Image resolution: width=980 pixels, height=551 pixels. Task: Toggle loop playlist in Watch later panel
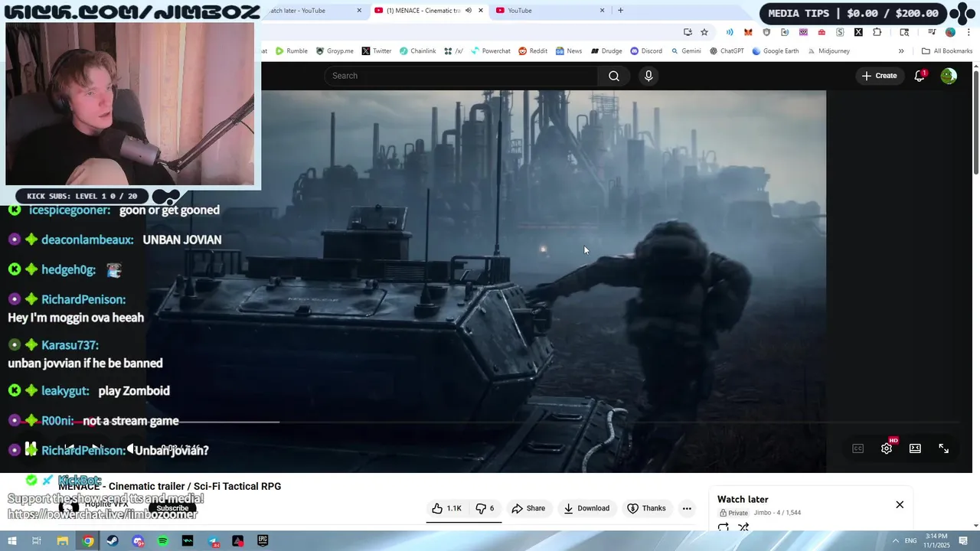click(724, 527)
